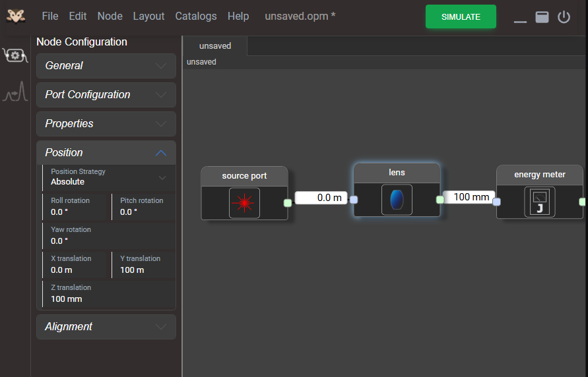Screen dimensions: 588x377
Task: Open the node configuration sidebar icon
Action: coord(15,55)
